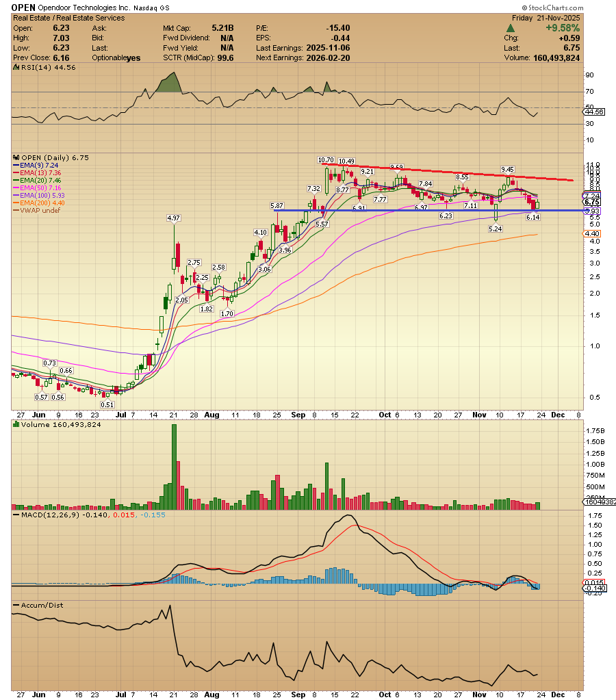The image size is (616, 700).
Task: Click the 10.70 peak price label
Action: [x=326, y=160]
